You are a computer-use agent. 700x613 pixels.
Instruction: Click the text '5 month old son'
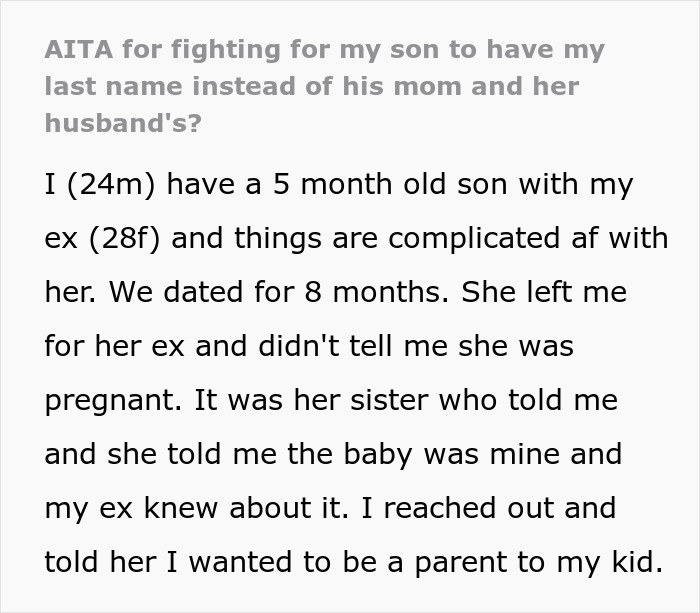point(385,185)
